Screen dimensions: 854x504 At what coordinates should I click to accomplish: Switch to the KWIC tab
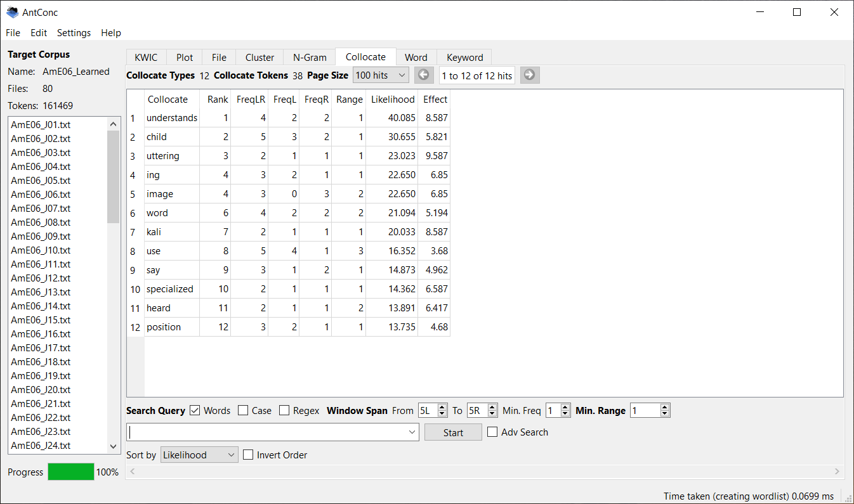coord(146,57)
